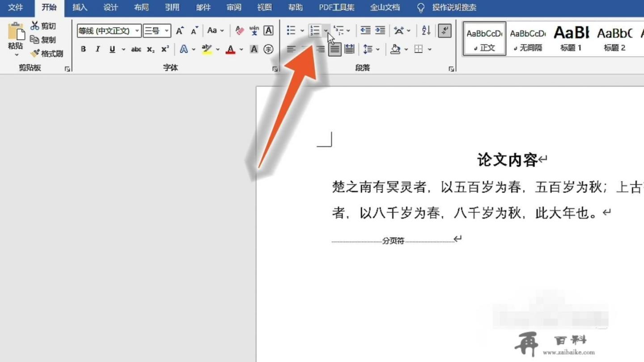
Task: Apply strikethrough (abc) formatting
Action: click(136, 50)
